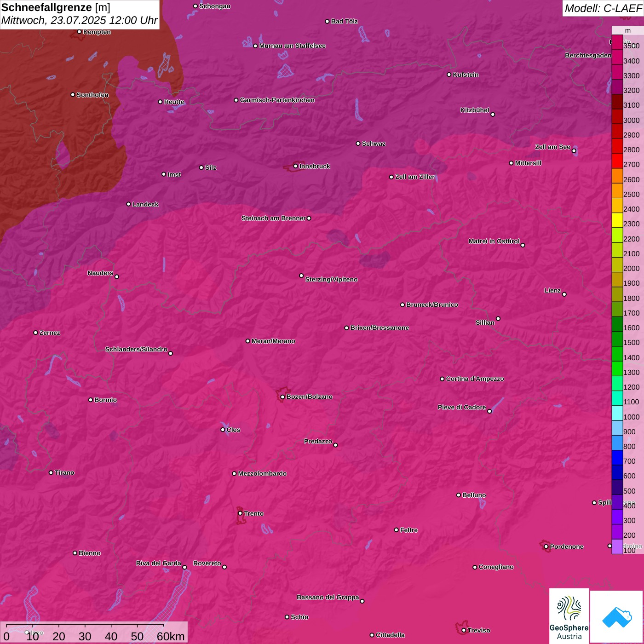644x644 pixels.
Task: Select the bright red legend swatch between 2700 and 2800
Action: tap(617, 161)
